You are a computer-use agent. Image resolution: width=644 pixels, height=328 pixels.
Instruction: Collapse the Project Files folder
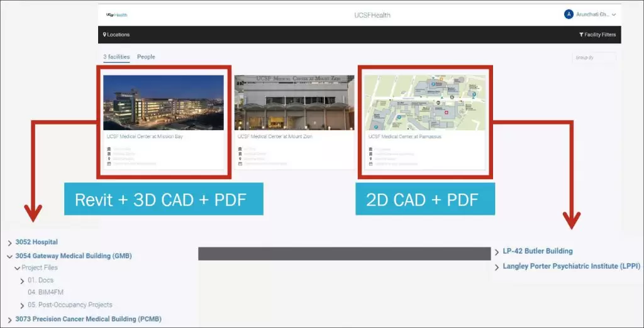pos(18,268)
